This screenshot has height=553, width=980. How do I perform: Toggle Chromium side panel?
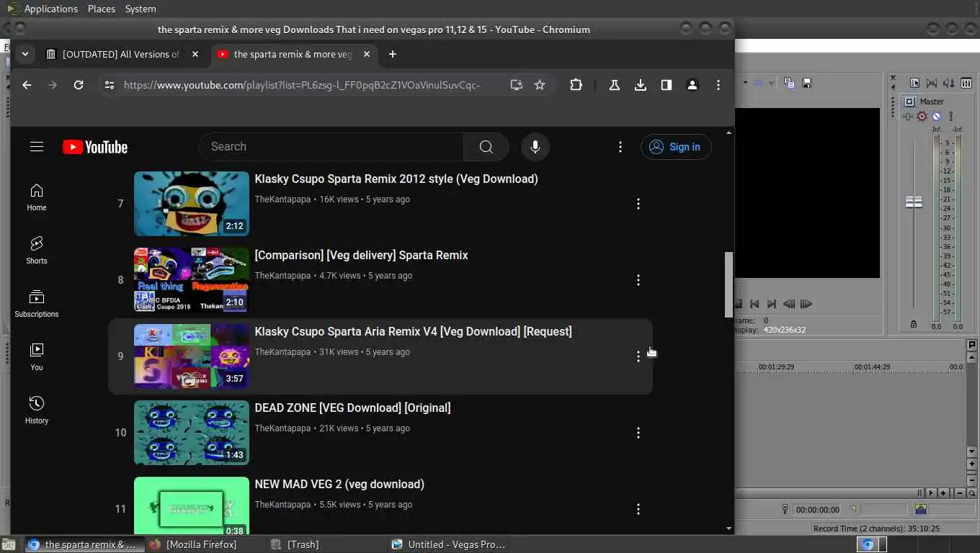coord(667,85)
